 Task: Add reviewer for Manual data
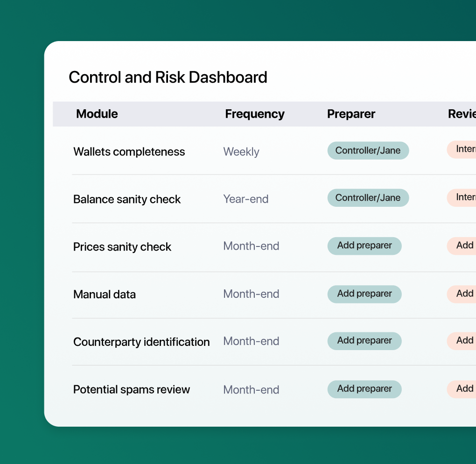pos(462,294)
